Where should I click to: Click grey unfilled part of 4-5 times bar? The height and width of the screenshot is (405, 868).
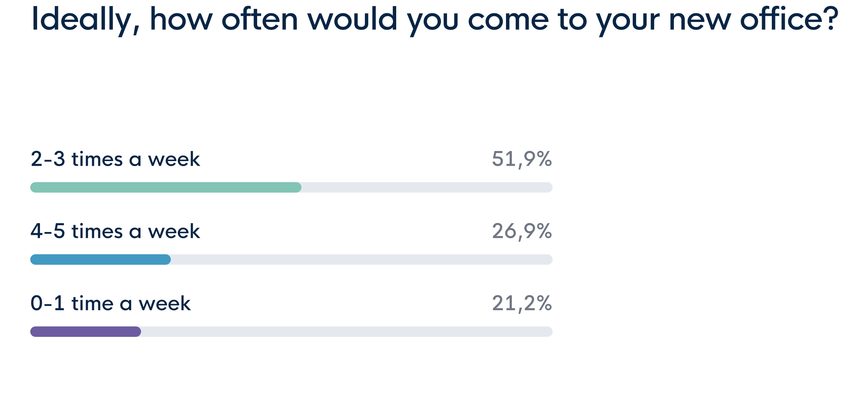pos(362,259)
